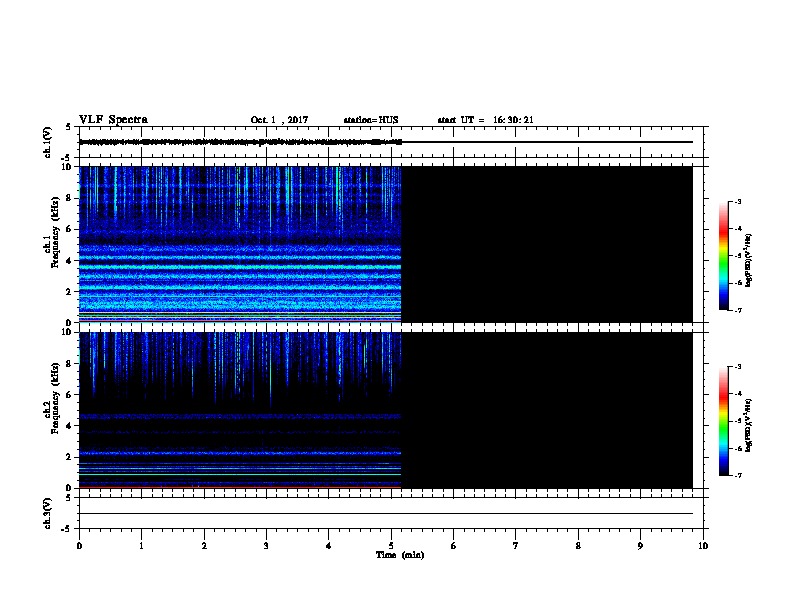This screenshot has width=792, height=612.
Task: Click ch.2 frequency axis tick "8"
Action: click(x=69, y=364)
